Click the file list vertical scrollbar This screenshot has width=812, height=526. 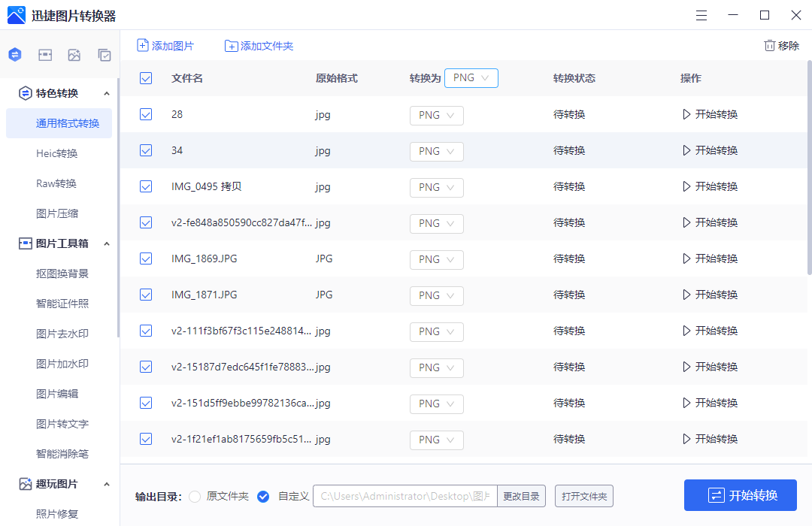pos(810,168)
